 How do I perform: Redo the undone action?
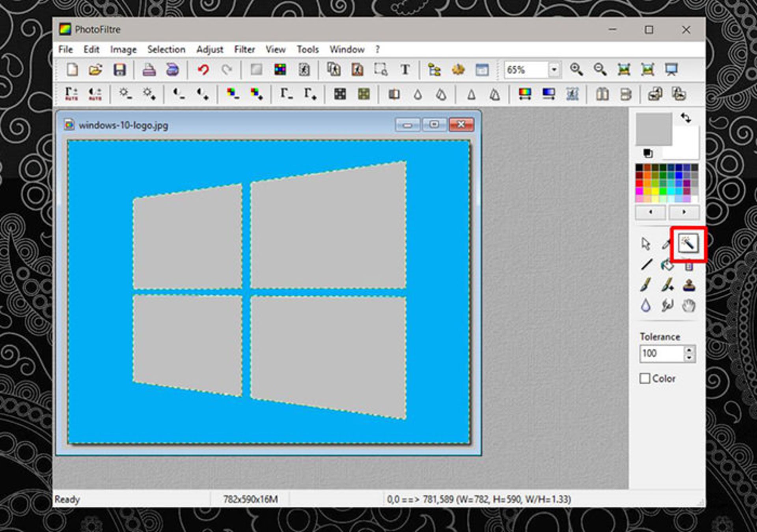point(227,70)
